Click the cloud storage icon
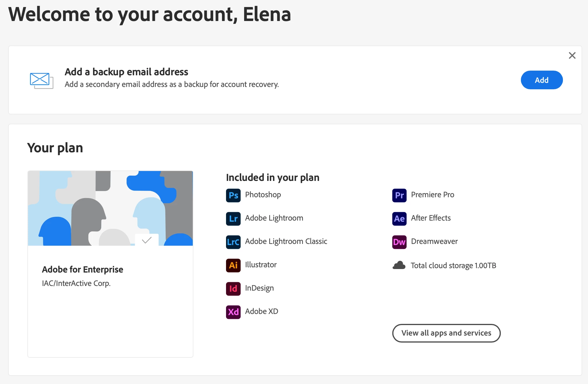This screenshot has width=588, height=384. [399, 265]
